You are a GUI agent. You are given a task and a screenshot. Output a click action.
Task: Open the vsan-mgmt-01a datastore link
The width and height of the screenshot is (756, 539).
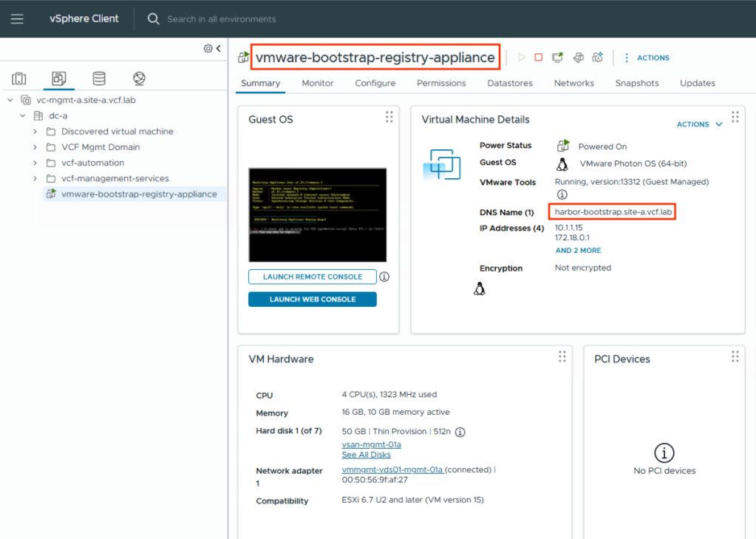click(371, 444)
